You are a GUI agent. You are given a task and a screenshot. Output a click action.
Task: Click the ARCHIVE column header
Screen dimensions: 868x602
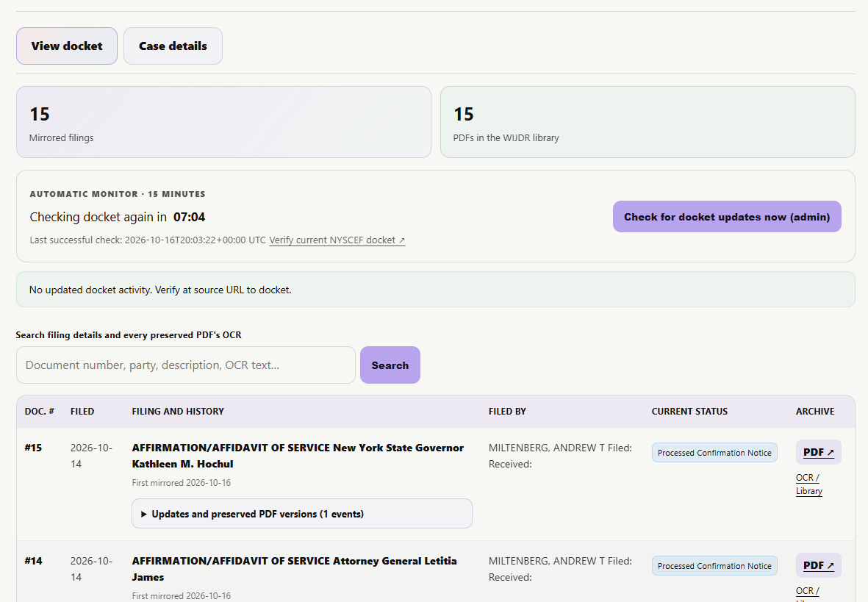point(815,412)
